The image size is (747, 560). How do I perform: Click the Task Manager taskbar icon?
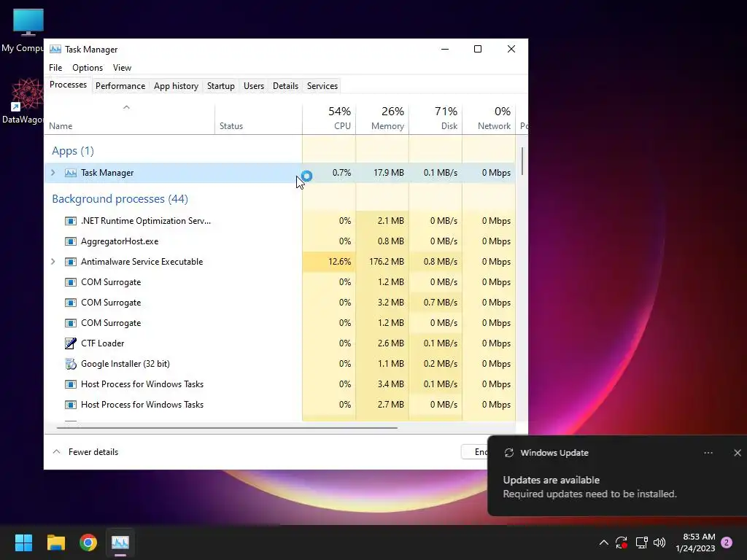coord(120,542)
